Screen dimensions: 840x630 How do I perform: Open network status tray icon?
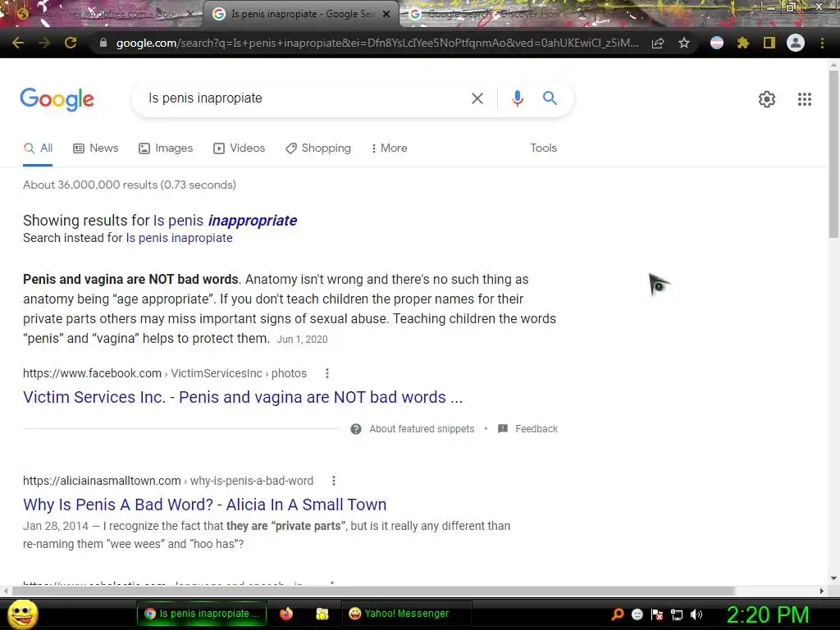(x=677, y=614)
